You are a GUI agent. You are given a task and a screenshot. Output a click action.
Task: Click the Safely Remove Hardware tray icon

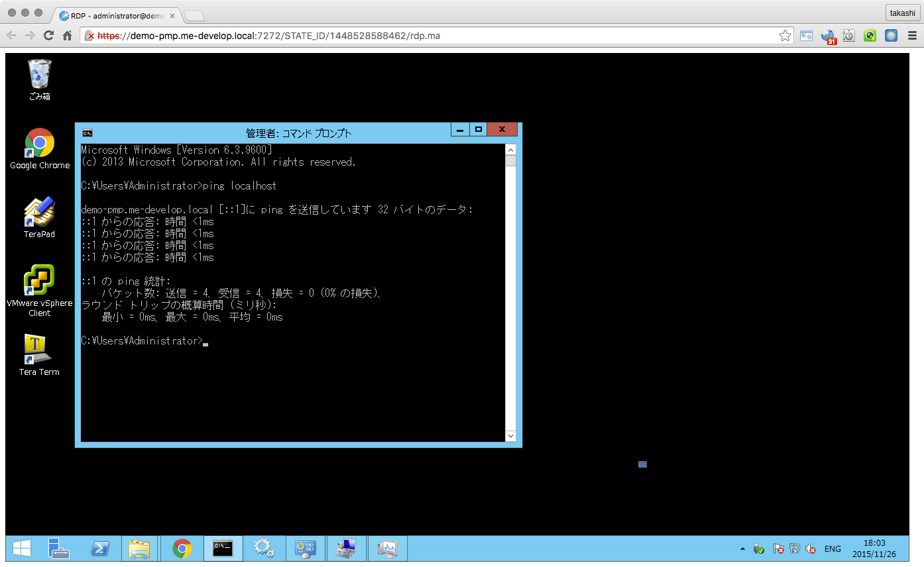click(760, 549)
